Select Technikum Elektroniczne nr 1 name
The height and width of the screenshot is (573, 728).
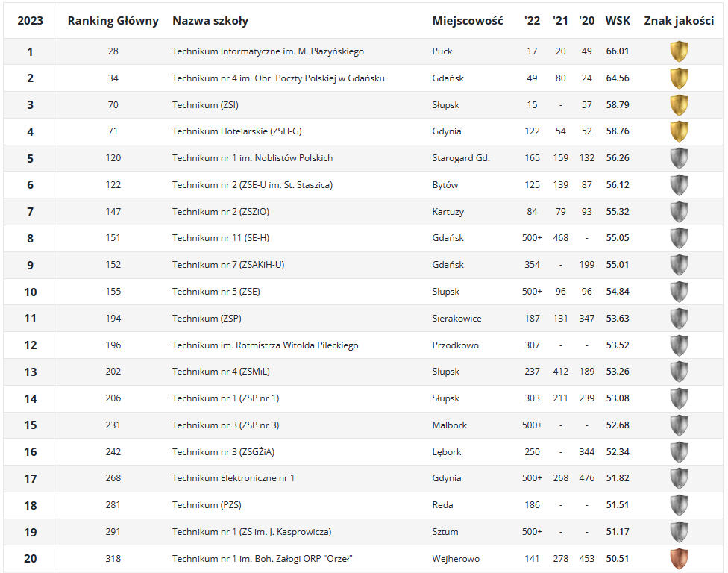233,478
